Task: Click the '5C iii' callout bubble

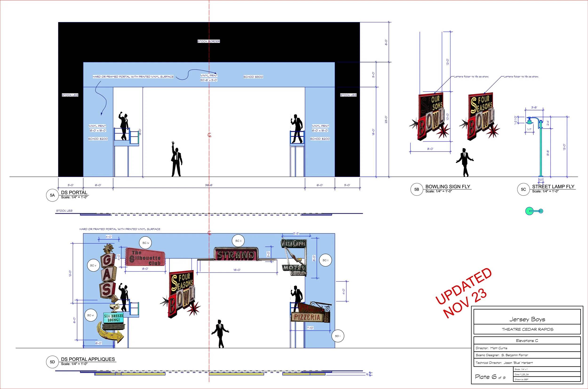Action: click(x=238, y=241)
